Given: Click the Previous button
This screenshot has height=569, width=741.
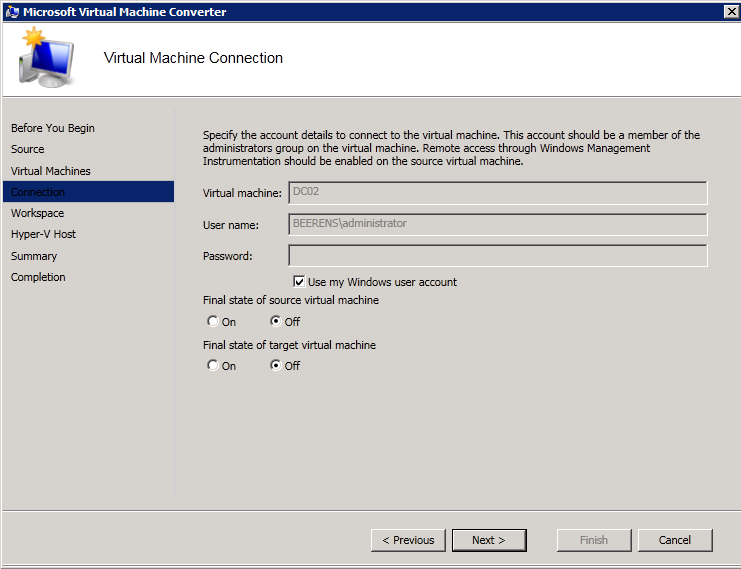Looking at the screenshot, I should click(x=408, y=540).
